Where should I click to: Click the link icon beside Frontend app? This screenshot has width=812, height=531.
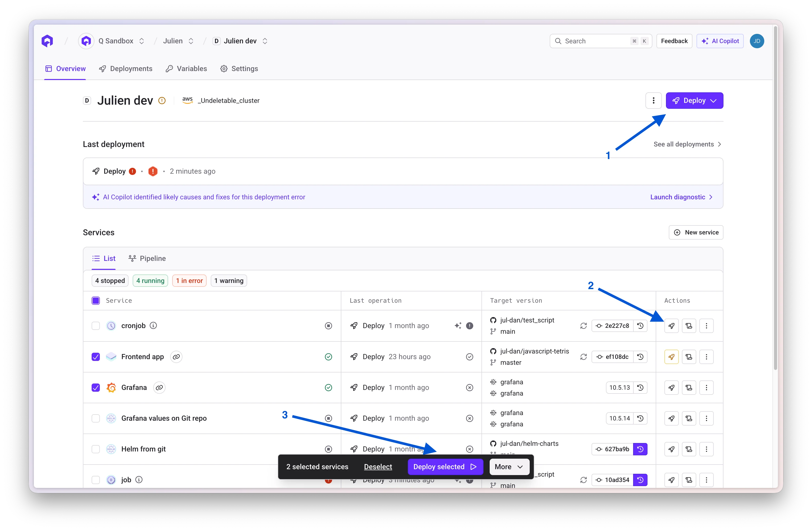[176, 357]
